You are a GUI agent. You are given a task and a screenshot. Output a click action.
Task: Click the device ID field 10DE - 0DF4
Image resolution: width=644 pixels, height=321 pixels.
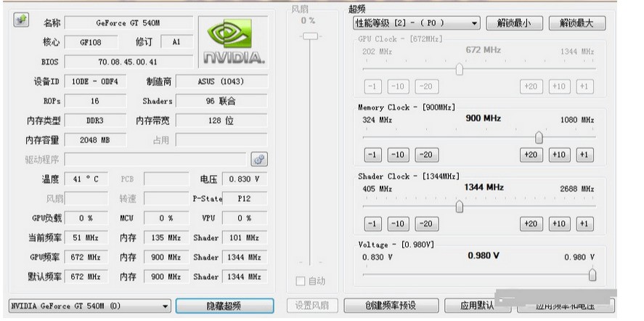[x=95, y=81]
